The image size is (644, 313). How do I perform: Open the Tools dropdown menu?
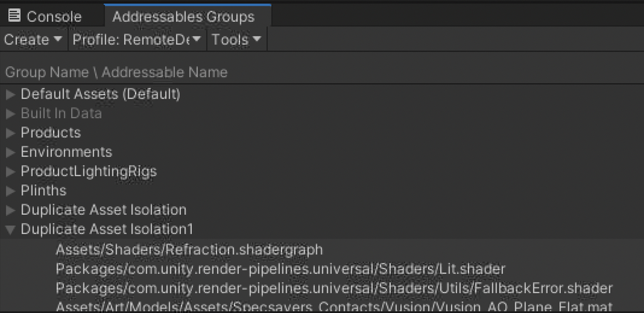236,40
